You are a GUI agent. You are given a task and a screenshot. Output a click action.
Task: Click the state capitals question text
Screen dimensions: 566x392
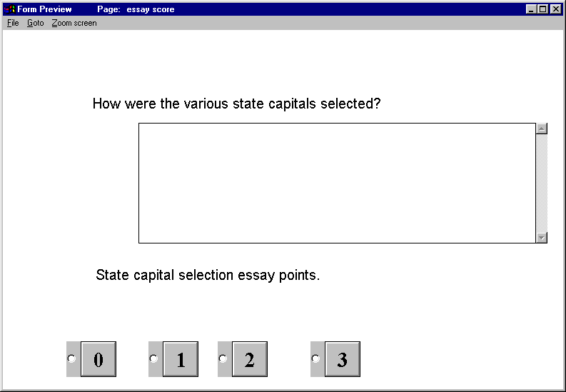pyautogui.click(x=237, y=104)
